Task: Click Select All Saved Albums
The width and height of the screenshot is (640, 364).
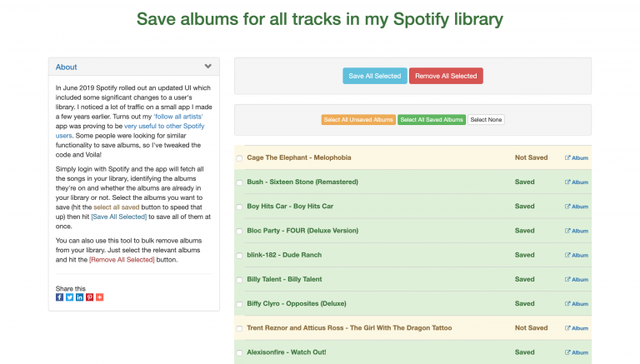Action: point(432,120)
